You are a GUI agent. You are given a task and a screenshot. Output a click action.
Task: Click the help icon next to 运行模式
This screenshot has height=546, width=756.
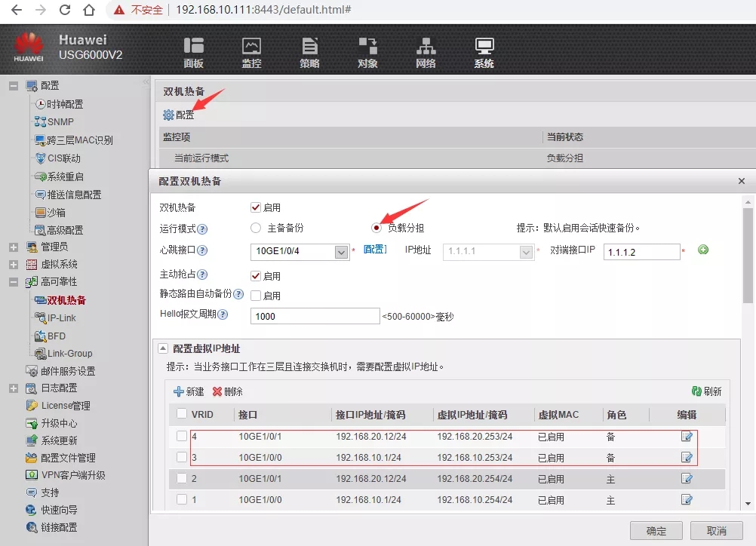coord(202,229)
